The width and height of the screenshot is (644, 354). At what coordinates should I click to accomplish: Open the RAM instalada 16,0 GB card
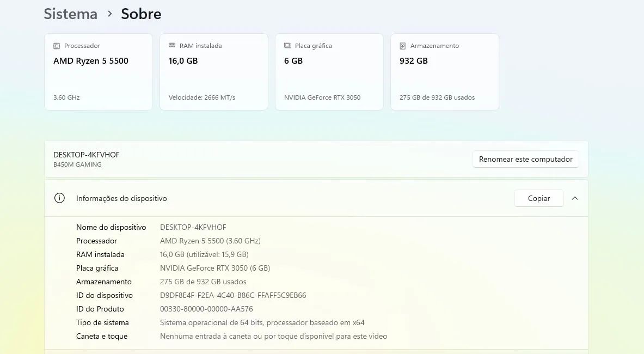(x=214, y=72)
